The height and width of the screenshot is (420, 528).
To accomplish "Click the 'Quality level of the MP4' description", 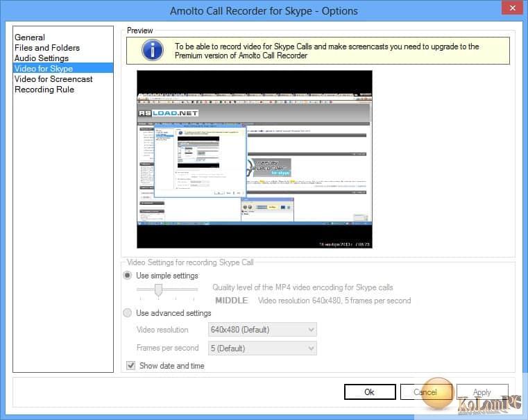I will [303, 287].
